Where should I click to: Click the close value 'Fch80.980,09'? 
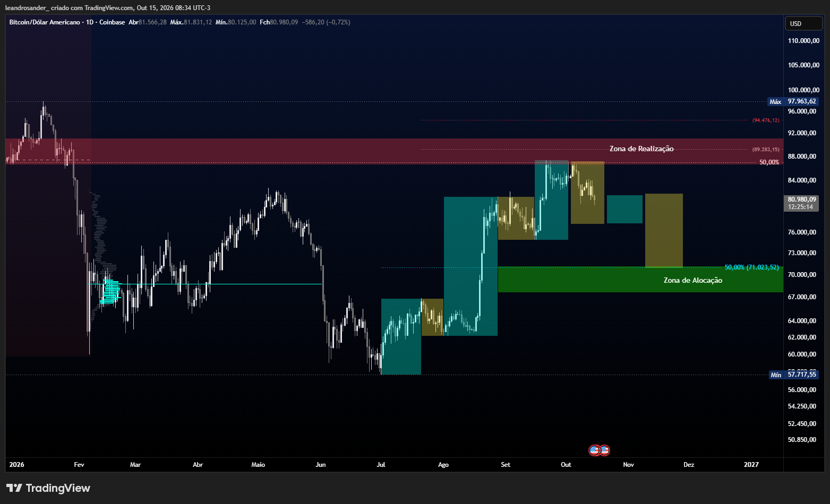point(279,22)
